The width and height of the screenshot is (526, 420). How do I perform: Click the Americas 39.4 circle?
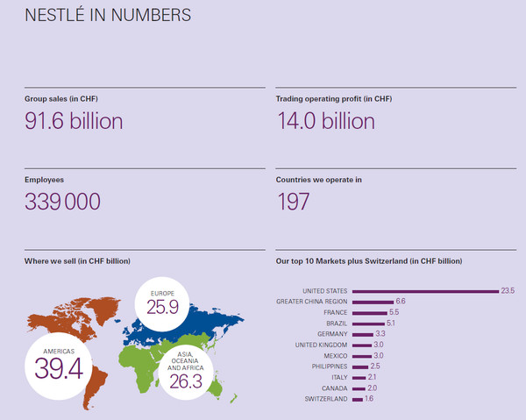(59, 366)
